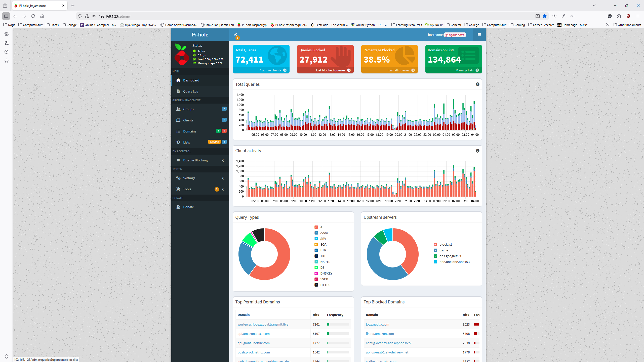Screen dimensions: 644x362
Task: Select the Clients screen icon
Action: coord(178,120)
